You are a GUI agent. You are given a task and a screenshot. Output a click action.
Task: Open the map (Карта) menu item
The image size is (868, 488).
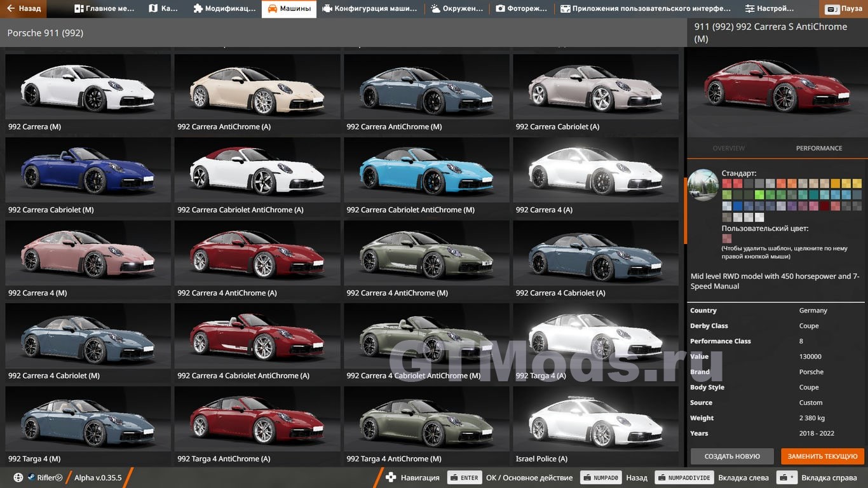(x=163, y=9)
